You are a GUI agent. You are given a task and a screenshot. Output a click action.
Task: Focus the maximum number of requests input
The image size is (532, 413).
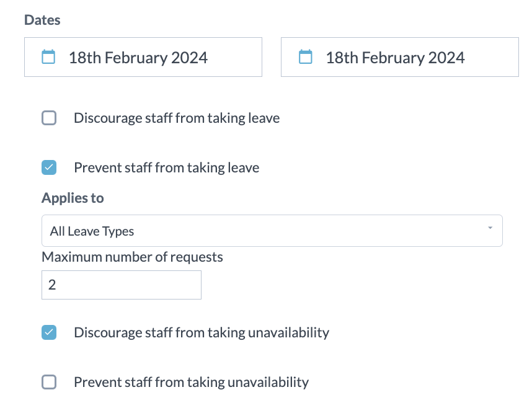[x=122, y=285]
